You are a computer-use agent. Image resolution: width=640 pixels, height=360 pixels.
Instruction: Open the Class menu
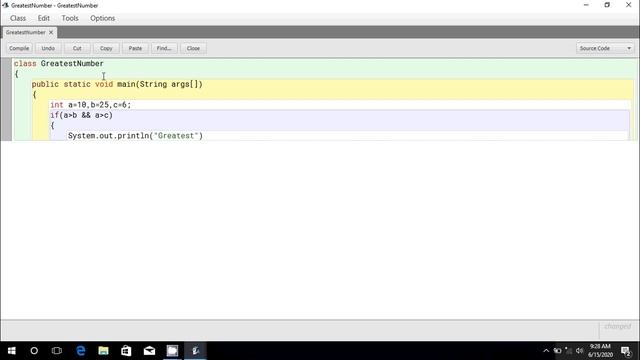18,18
